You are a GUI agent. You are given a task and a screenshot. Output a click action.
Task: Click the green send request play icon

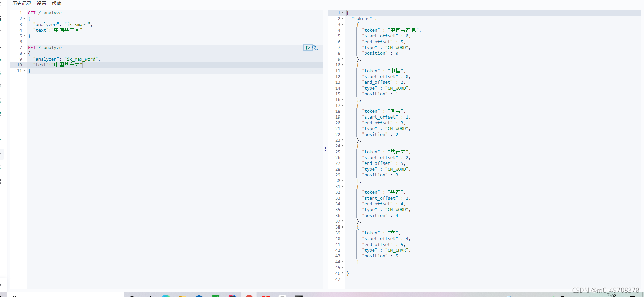[x=308, y=48]
